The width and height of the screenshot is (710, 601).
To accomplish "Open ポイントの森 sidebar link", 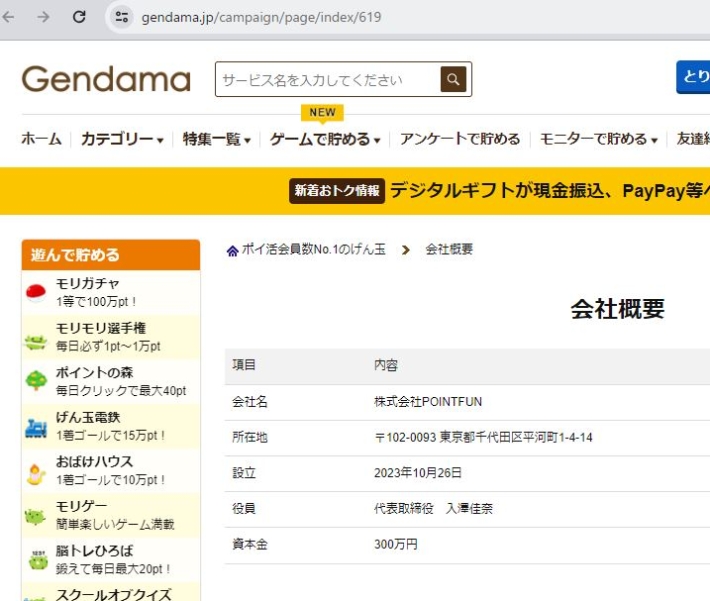I will 111,381.
